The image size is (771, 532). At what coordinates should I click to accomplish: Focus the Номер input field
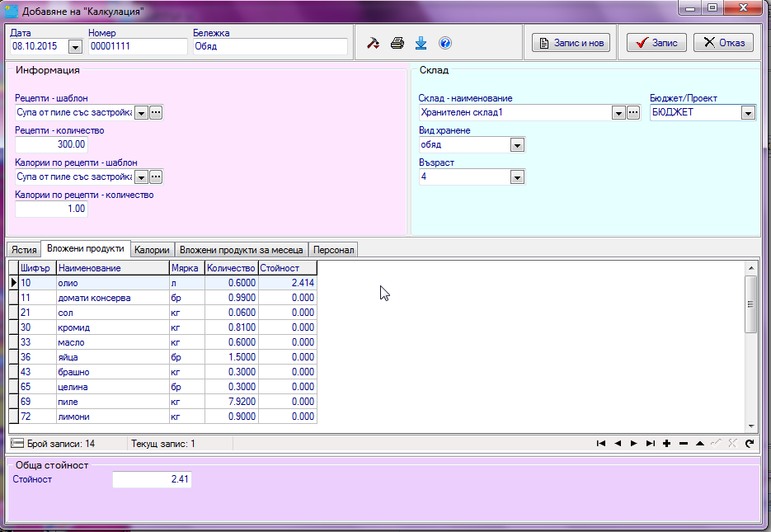(x=137, y=46)
